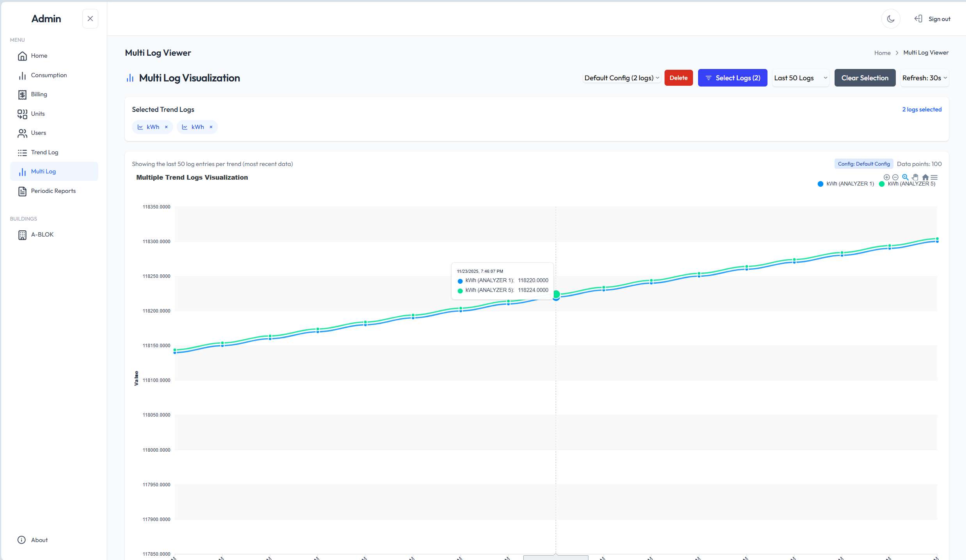Open Trend Log menu item

pyautogui.click(x=44, y=152)
